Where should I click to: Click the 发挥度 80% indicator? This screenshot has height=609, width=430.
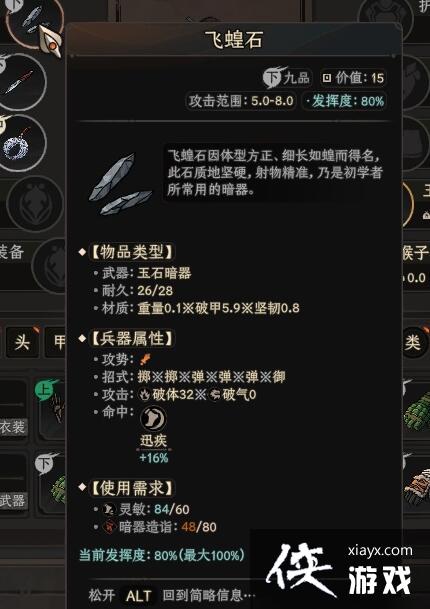point(345,101)
